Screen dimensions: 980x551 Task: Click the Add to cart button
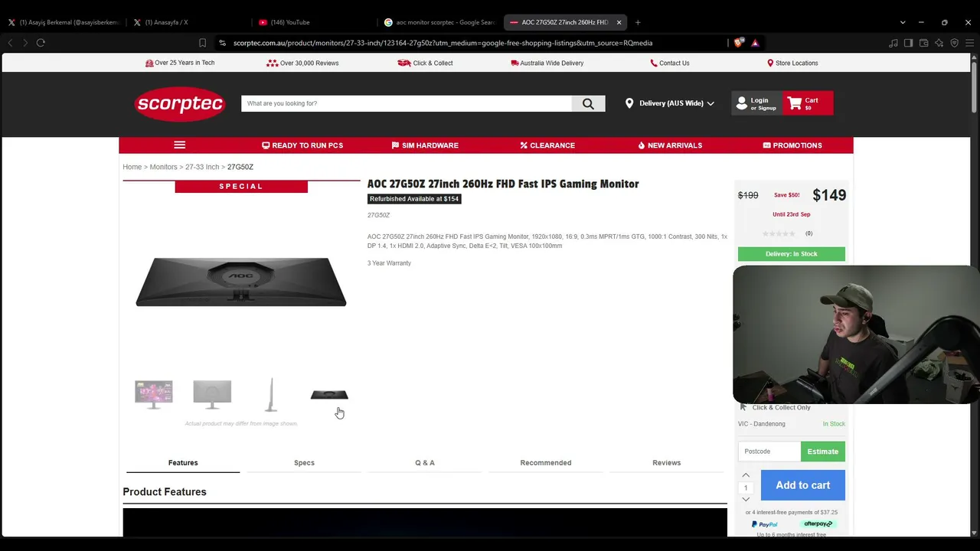point(803,485)
